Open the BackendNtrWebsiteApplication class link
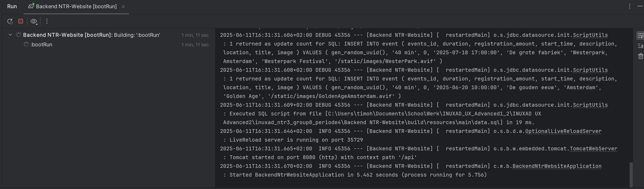Image resolution: width=644 pixels, height=189 pixels. (557, 166)
